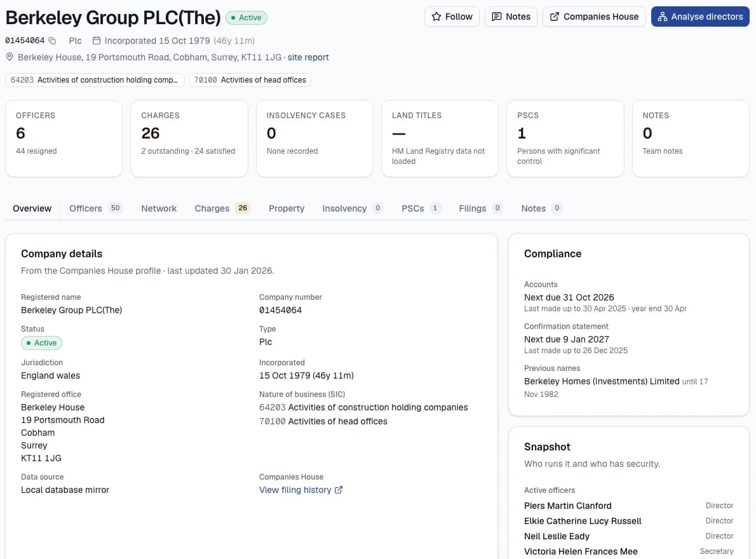Screen dimensions: 756x559
Task: Click the external link icon for Companies House
Action: (x=555, y=17)
